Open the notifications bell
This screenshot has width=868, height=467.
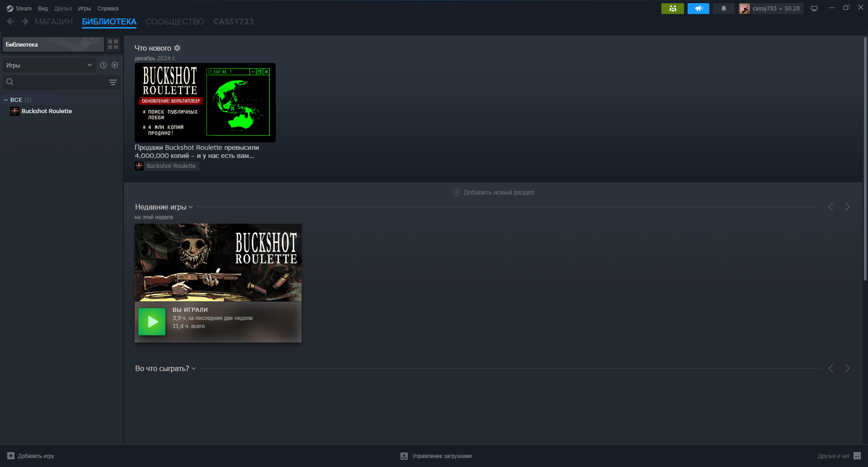coord(724,8)
